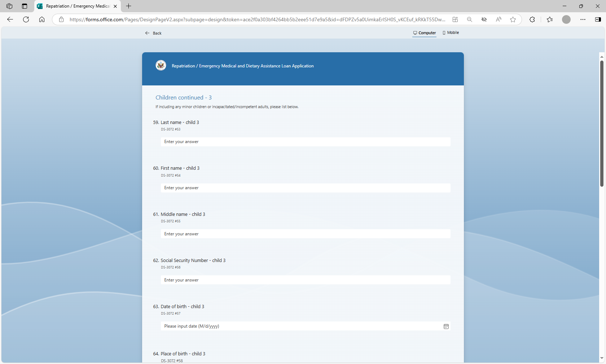Add page to favorites star icon
Image resolution: width=606 pixels, height=364 pixels.
tap(513, 19)
